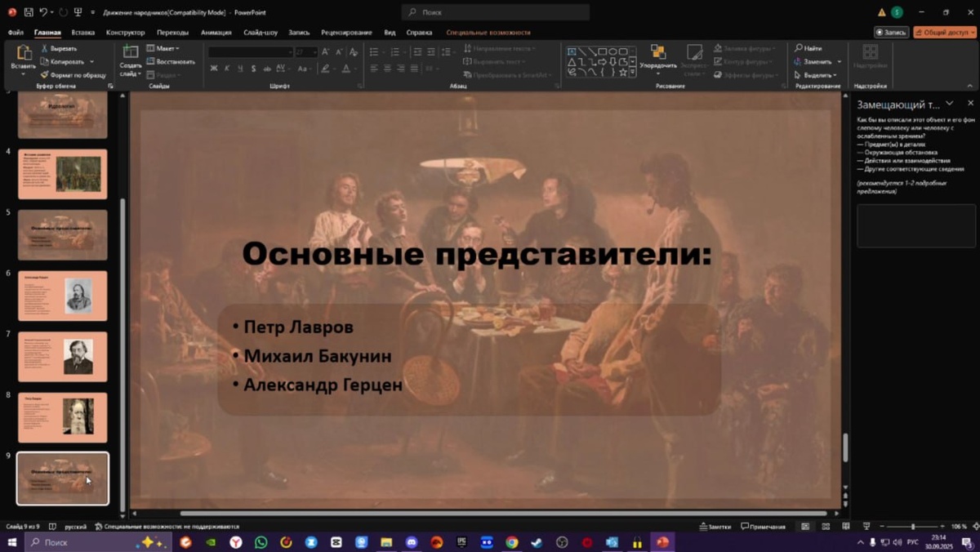Open Notes (Заметки) in the status bar

pos(715,527)
